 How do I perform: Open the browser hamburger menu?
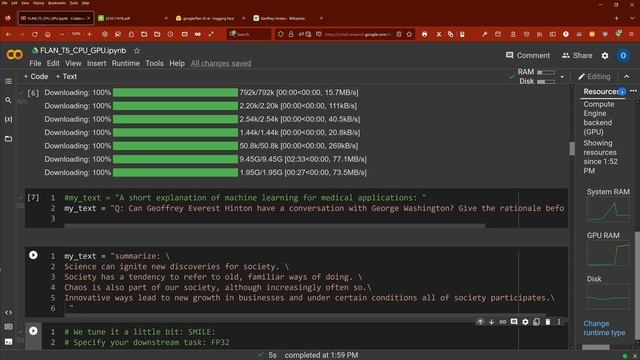click(632, 34)
